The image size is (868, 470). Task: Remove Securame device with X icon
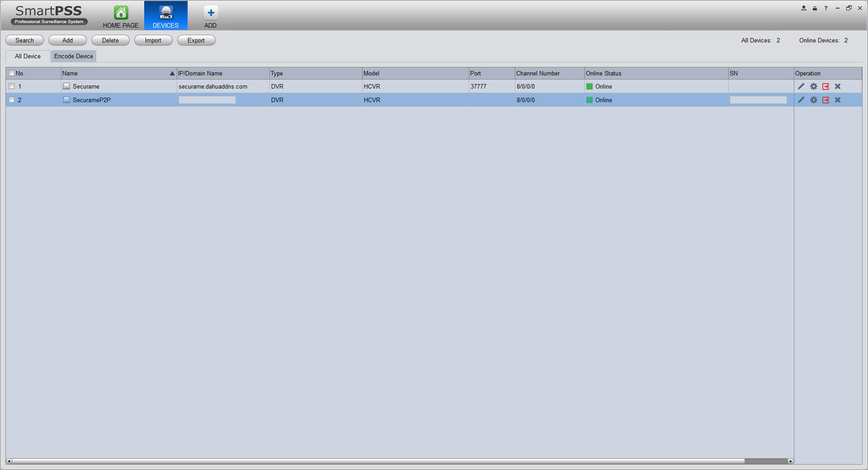(x=838, y=86)
